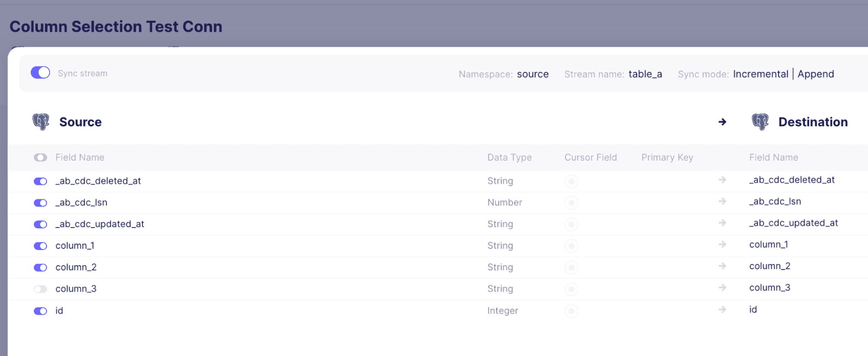Disable the _ab_cdc_deleted_at field toggle

point(40,181)
